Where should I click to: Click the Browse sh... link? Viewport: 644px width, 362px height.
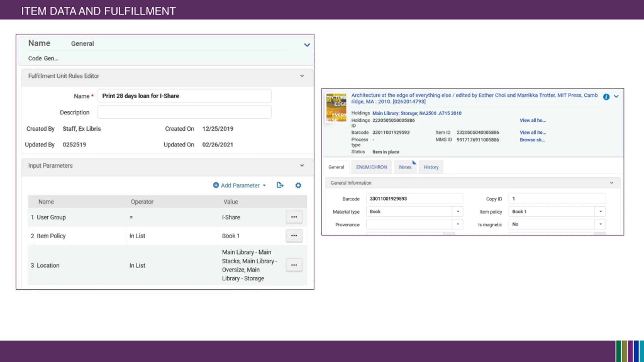[532, 140]
